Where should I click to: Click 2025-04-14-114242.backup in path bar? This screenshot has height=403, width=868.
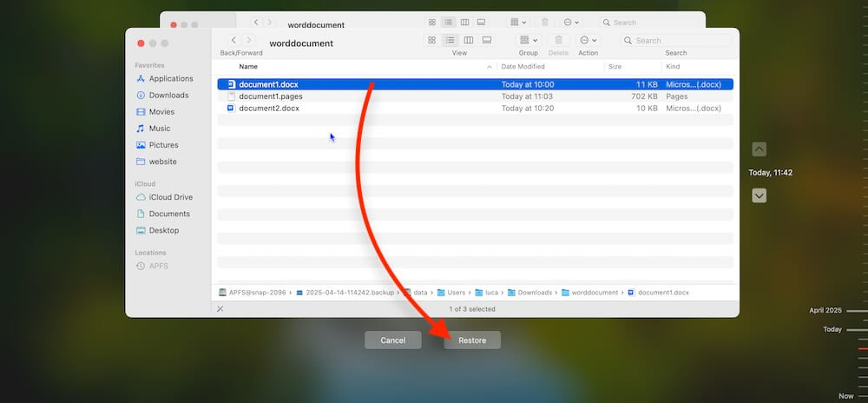(345, 293)
